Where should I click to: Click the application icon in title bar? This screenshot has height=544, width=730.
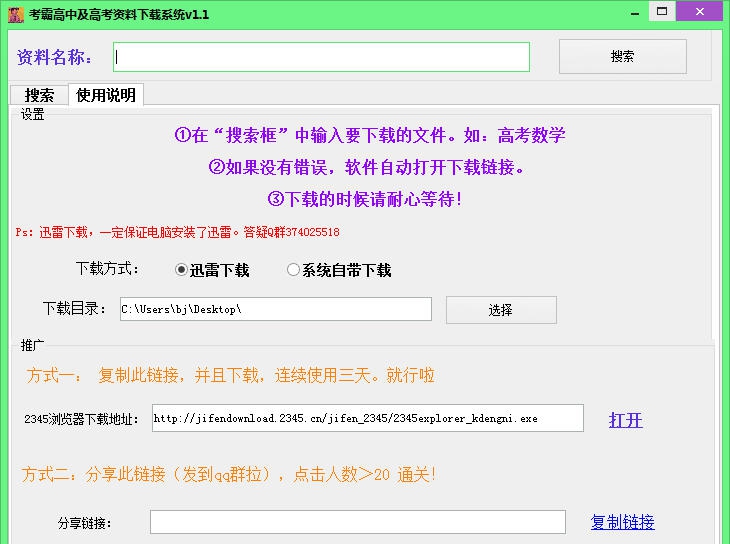pos(15,14)
